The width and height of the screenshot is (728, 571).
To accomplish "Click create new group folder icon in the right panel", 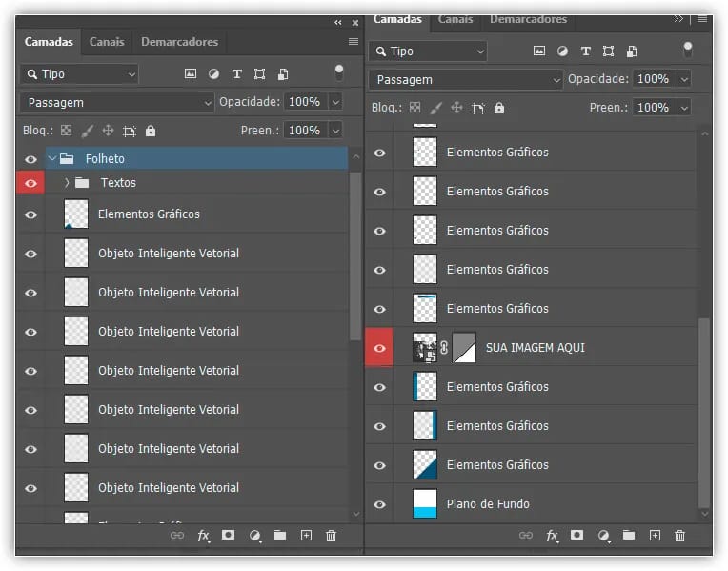I will (x=629, y=536).
